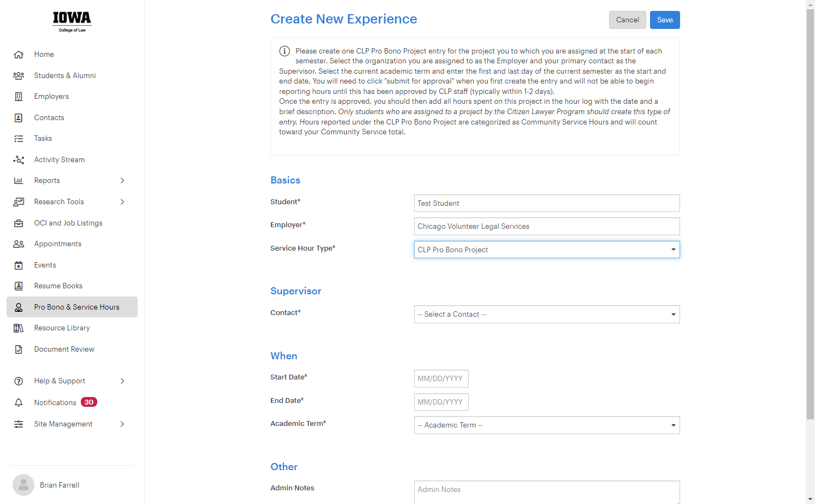This screenshot has width=815, height=504.
Task: Click the Activity Stream nodes icon
Action: [19, 160]
